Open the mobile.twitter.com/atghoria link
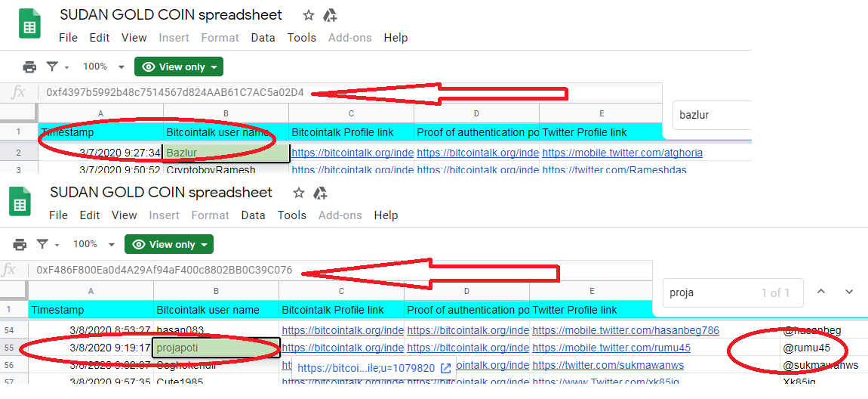The height and width of the screenshot is (399, 868). [622, 153]
